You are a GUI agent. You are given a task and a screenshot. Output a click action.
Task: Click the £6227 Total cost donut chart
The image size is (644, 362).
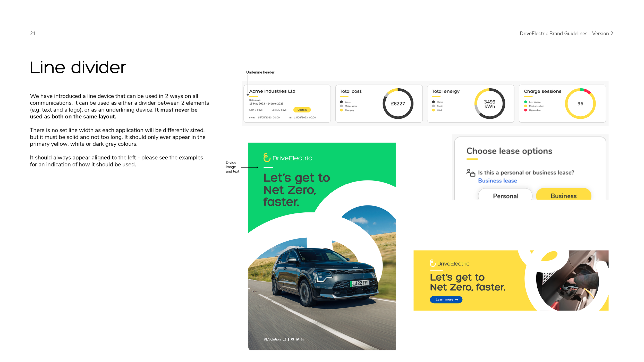(398, 104)
